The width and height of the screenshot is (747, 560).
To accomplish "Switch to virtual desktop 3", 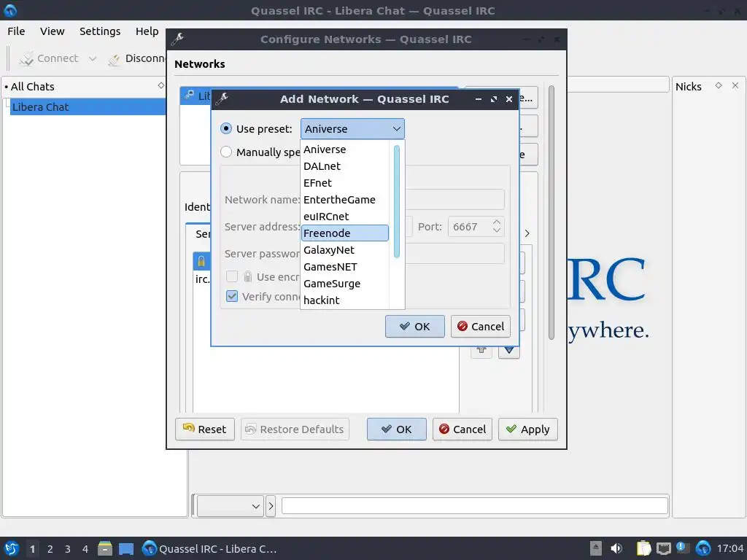I will pyautogui.click(x=68, y=549).
